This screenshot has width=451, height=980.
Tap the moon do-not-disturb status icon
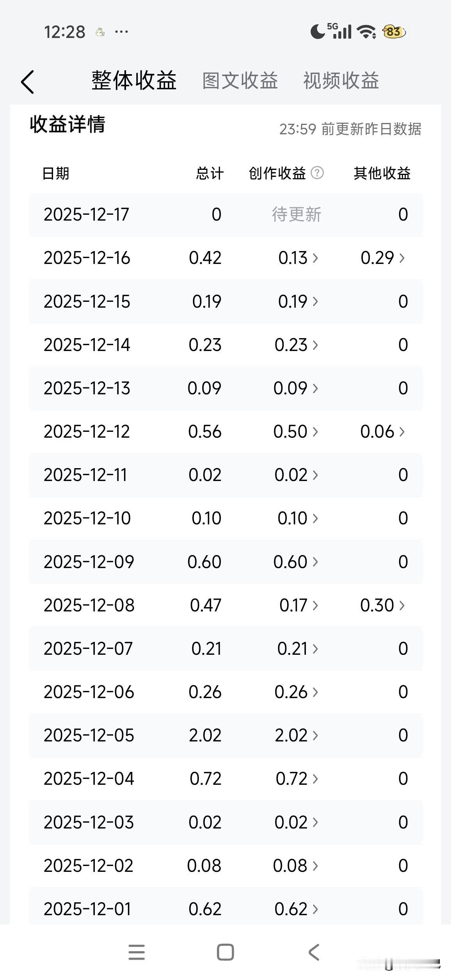tap(318, 32)
